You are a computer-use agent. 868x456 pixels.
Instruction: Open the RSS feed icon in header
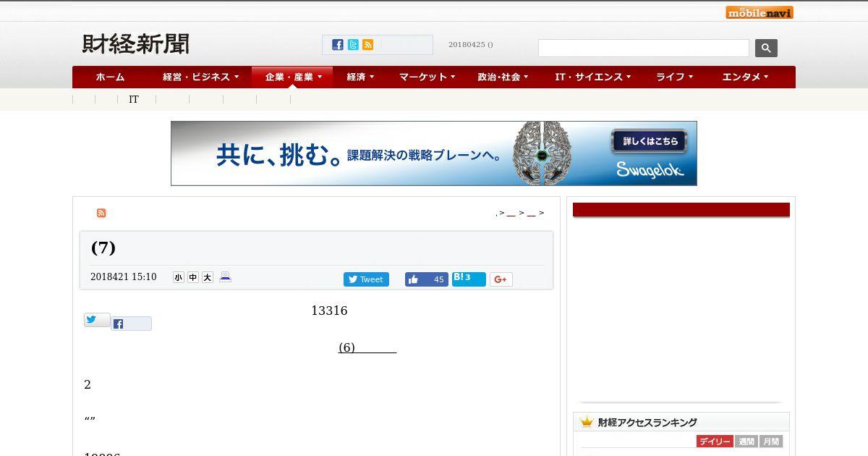[368, 45]
